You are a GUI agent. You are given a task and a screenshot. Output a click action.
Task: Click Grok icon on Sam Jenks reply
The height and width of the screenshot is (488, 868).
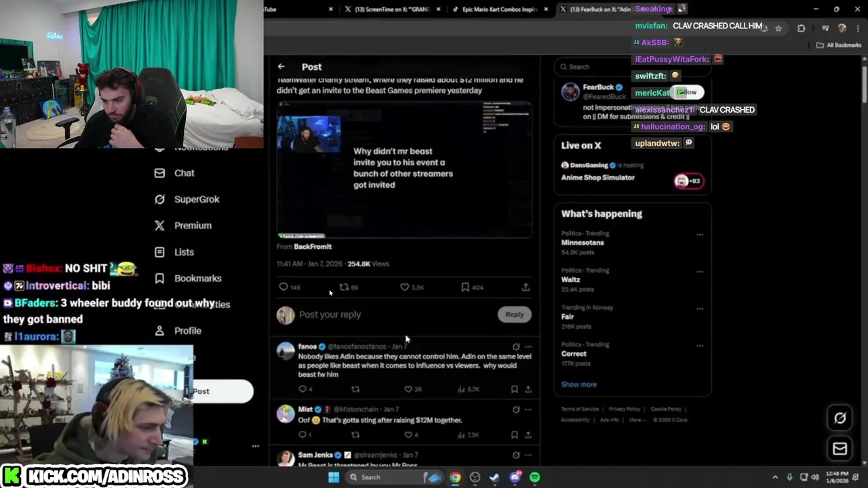click(516, 455)
